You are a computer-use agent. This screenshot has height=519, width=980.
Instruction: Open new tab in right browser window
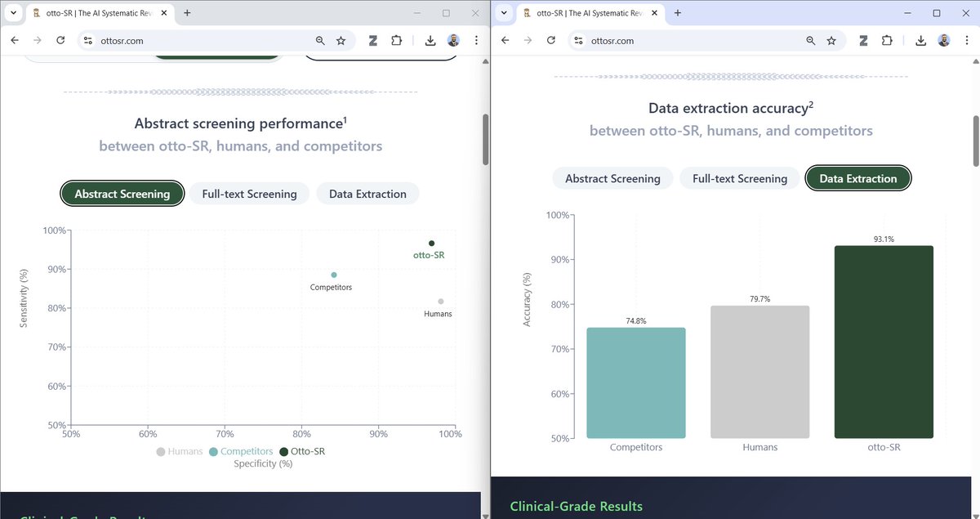point(677,13)
